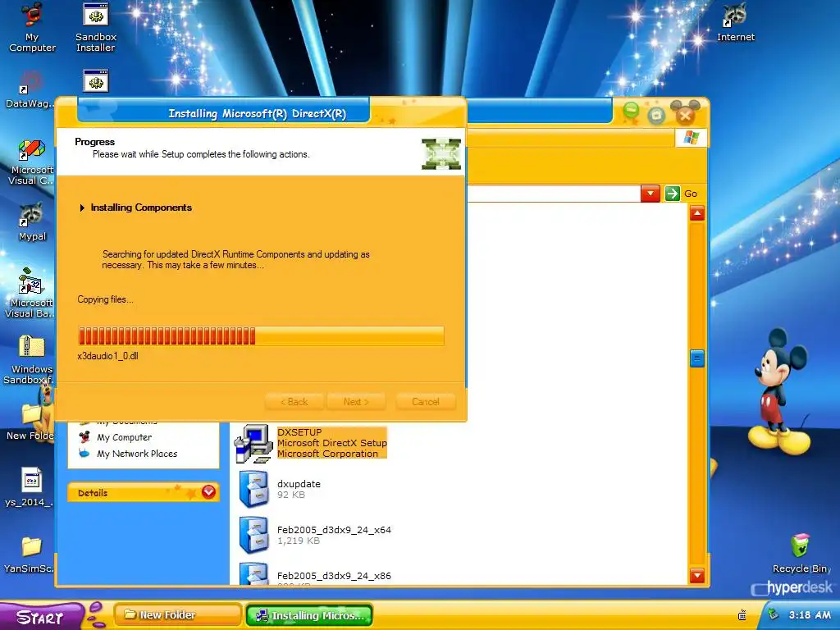Image resolution: width=840 pixels, height=630 pixels.
Task: Click the round middle button in explorer title
Action: point(656,115)
